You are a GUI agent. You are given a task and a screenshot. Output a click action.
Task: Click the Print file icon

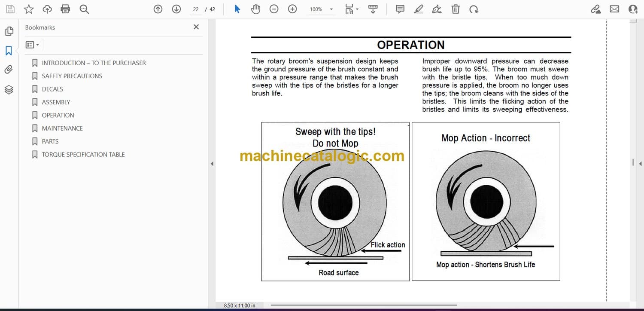(x=65, y=9)
